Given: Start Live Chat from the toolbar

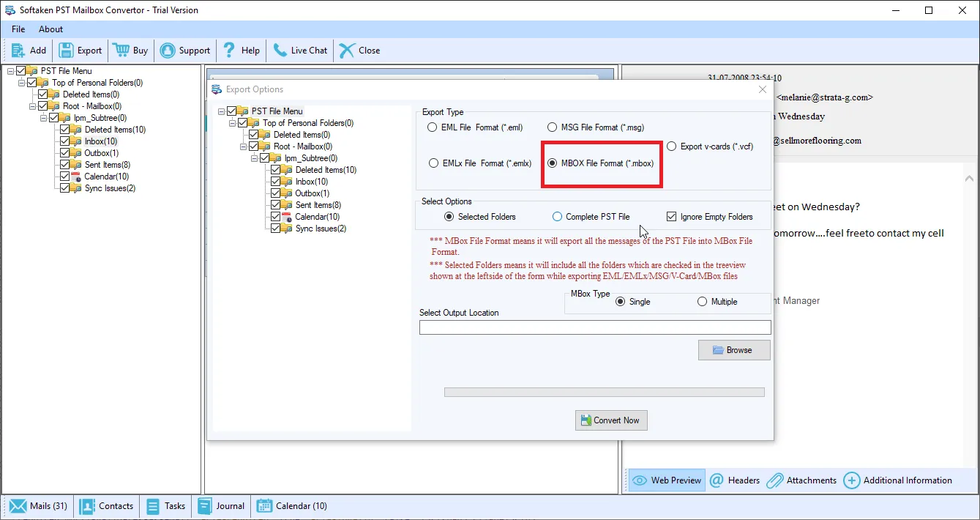Looking at the screenshot, I should point(300,51).
